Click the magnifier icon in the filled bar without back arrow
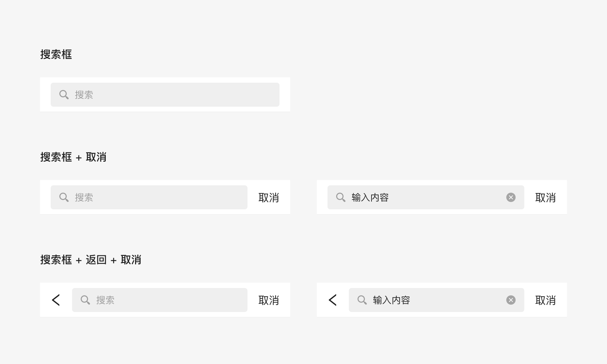 341,197
